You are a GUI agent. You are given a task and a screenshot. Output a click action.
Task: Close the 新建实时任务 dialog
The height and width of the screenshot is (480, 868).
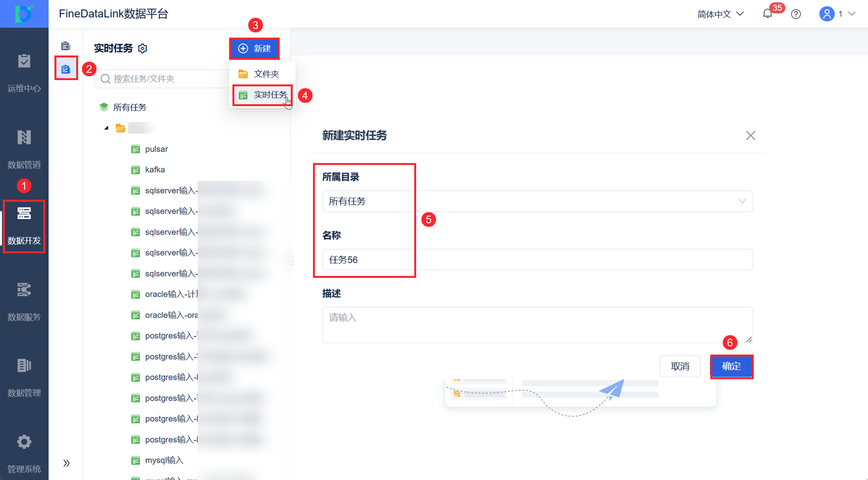click(x=750, y=136)
